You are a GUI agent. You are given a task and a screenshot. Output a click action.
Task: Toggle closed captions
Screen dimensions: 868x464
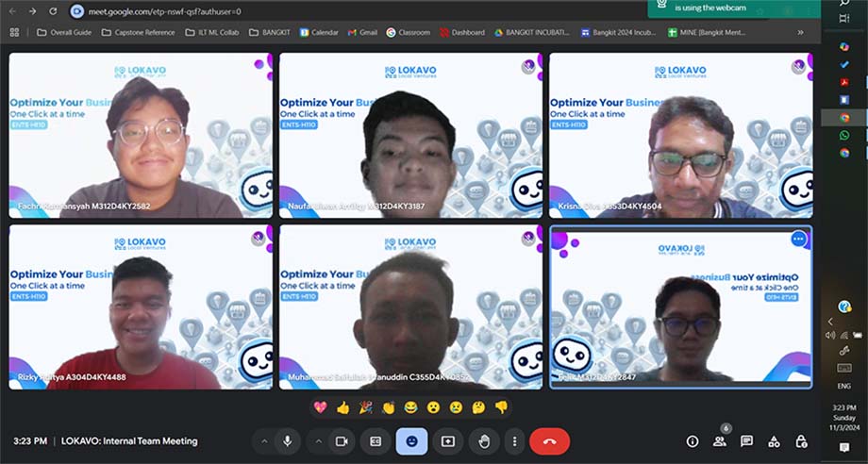pyautogui.click(x=376, y=441)
